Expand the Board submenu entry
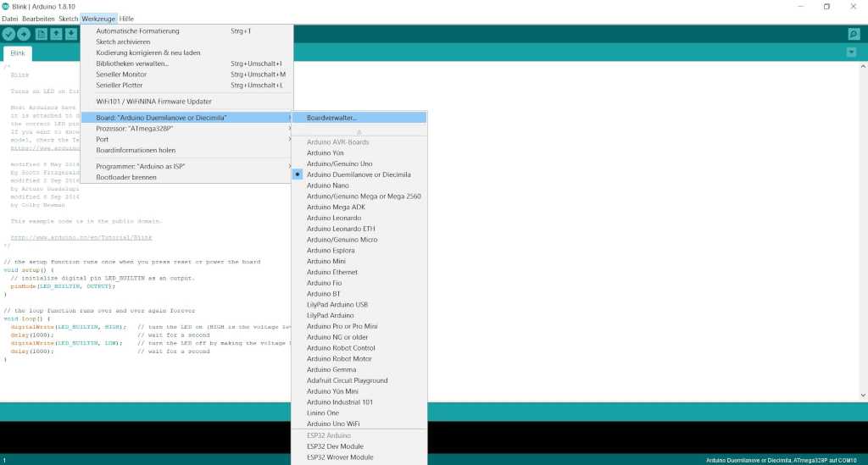Image resolution: width=868 pixels, height=465 pixels. tap(187, 118)
